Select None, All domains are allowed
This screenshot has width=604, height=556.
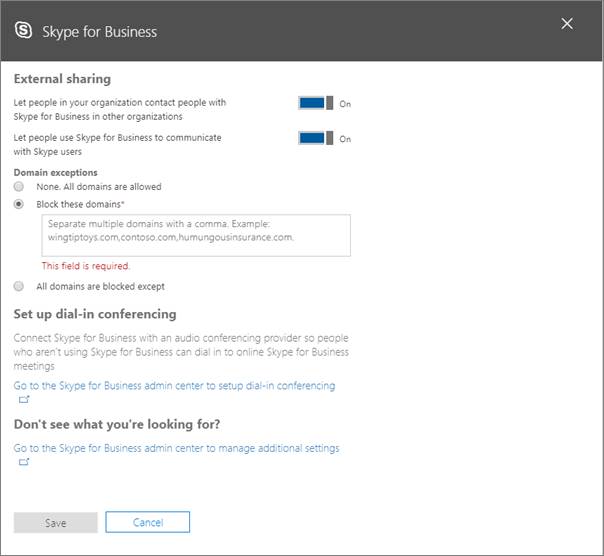point(18,187)
